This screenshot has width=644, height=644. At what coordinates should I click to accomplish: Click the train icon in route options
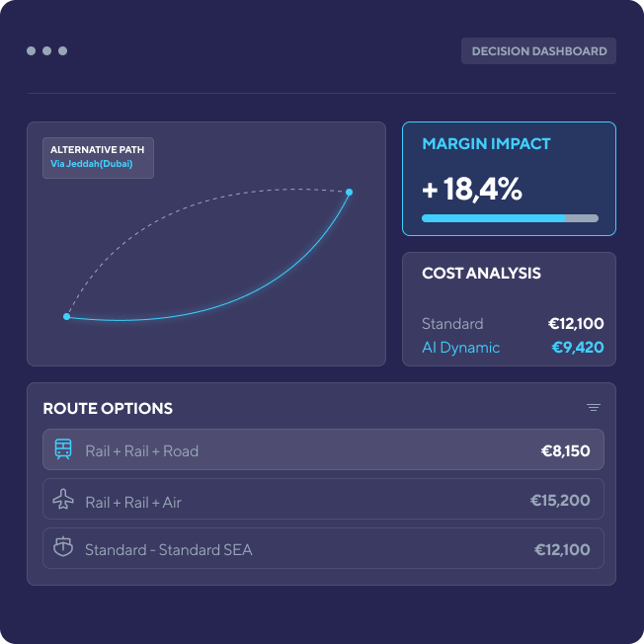pyautogui.click(x=63, y=450)
